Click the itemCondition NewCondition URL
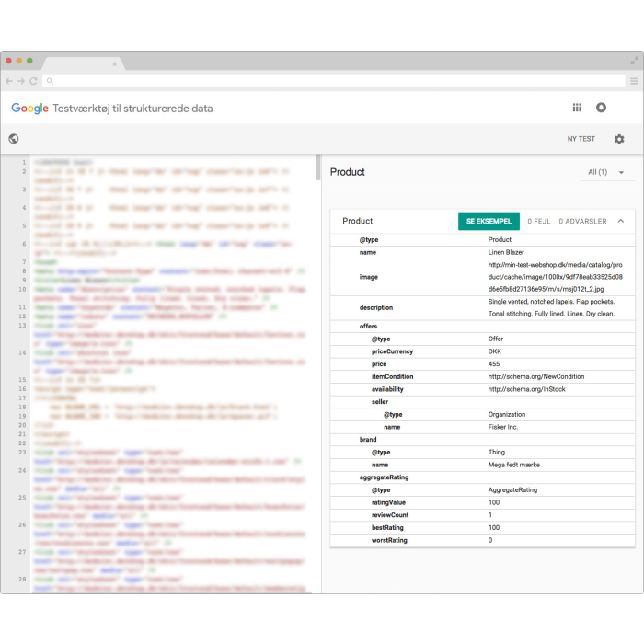Viewport: 644px width, 644px height. pyautogui.click(x=536, y=376)
